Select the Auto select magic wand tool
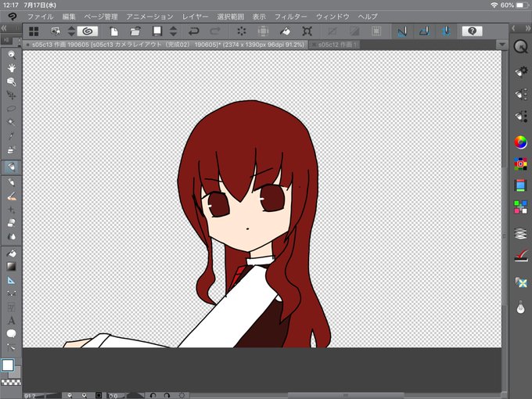This screenshot has height=399, width=532. pos(11,122)
